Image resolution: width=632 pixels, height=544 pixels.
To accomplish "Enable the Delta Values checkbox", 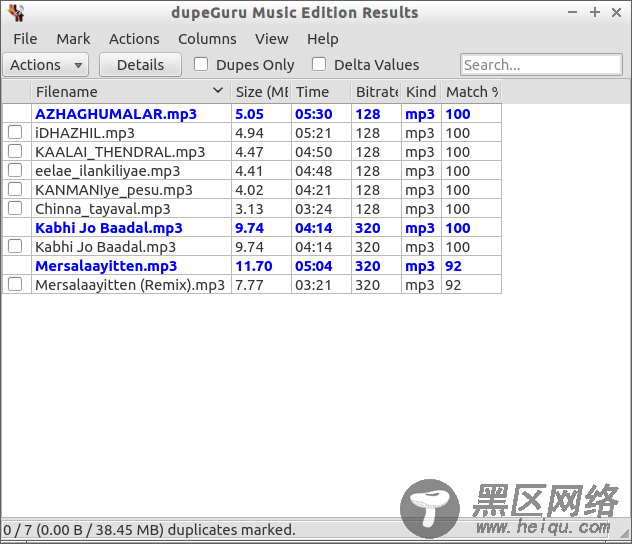I will [319, 64].
